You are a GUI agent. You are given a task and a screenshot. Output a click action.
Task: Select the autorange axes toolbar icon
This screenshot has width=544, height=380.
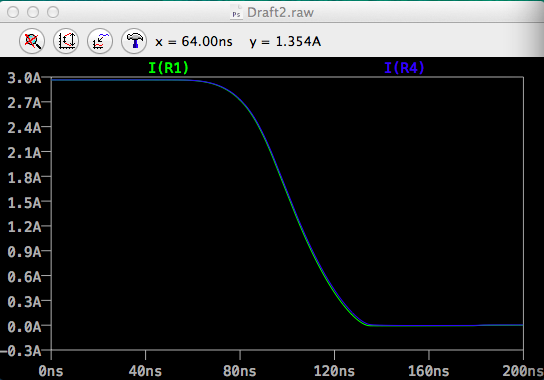pos(66,41)
